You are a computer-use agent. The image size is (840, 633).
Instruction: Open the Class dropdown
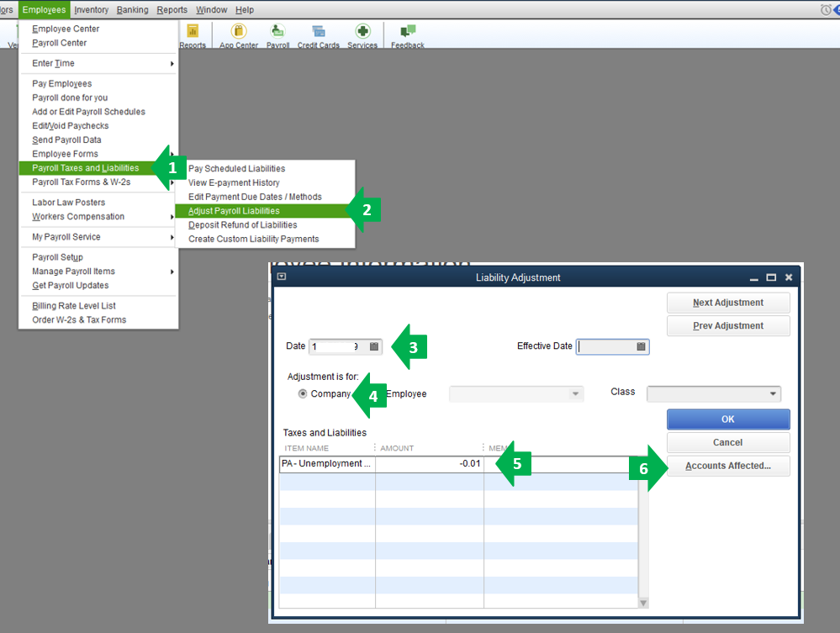(x=773, y=394)
